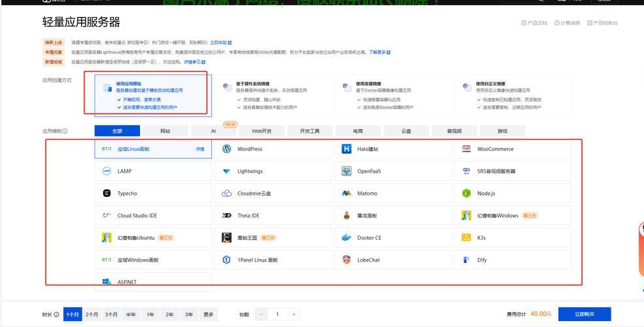
Task: Open 详情 link on 宝塔Linux面板
Action: [x=200, y=149]
